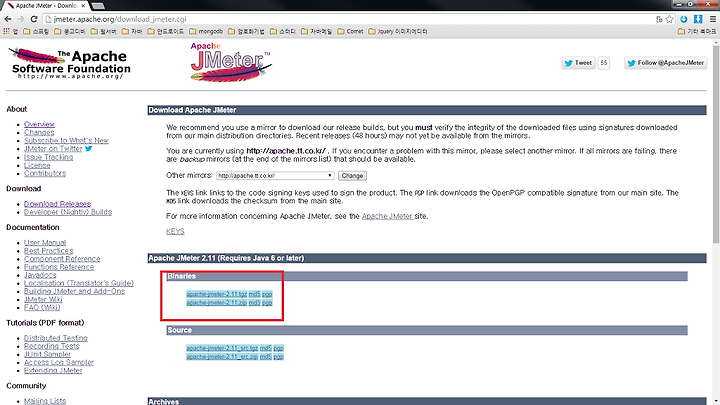Download apache-jmeter-2.11.tgz binary

217,294
